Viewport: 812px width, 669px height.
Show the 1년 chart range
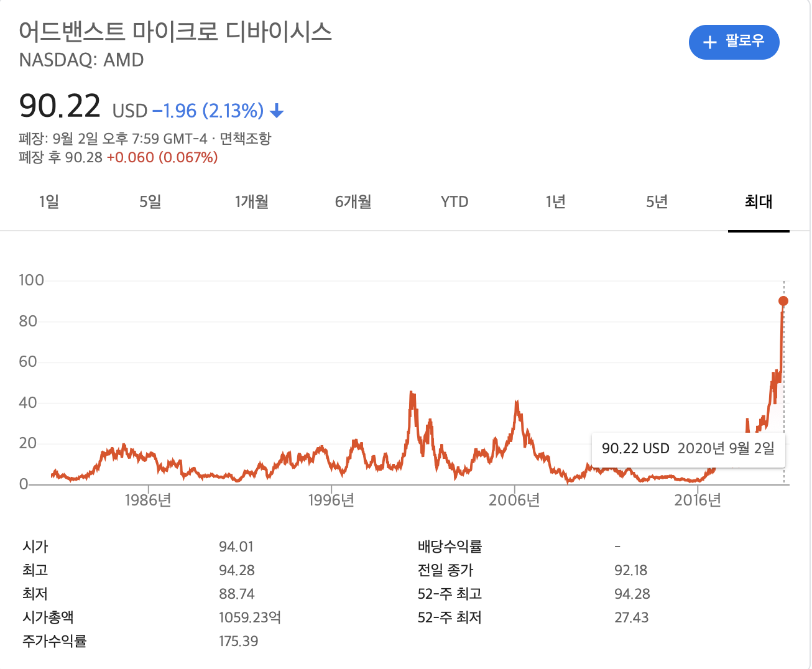[556, 201]
